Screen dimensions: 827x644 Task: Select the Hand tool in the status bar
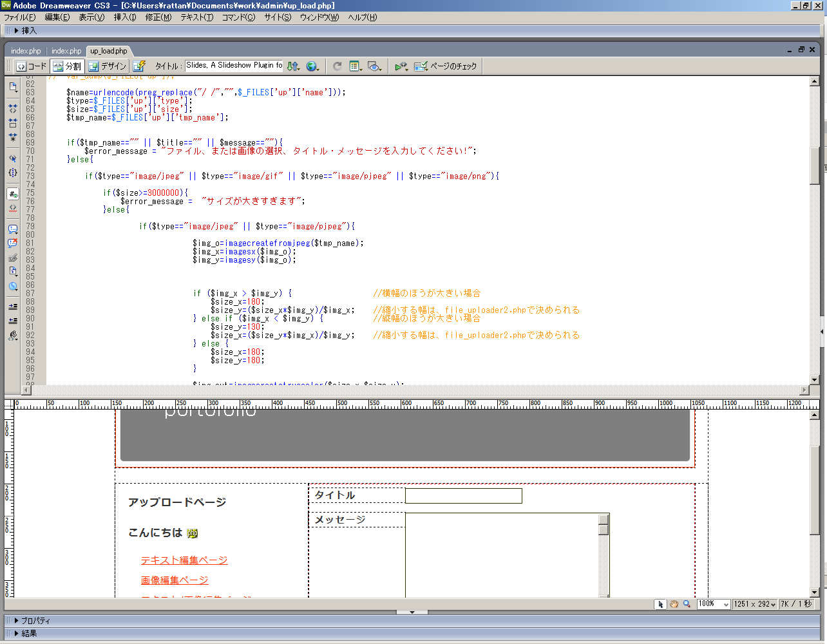tap(674, 603)
